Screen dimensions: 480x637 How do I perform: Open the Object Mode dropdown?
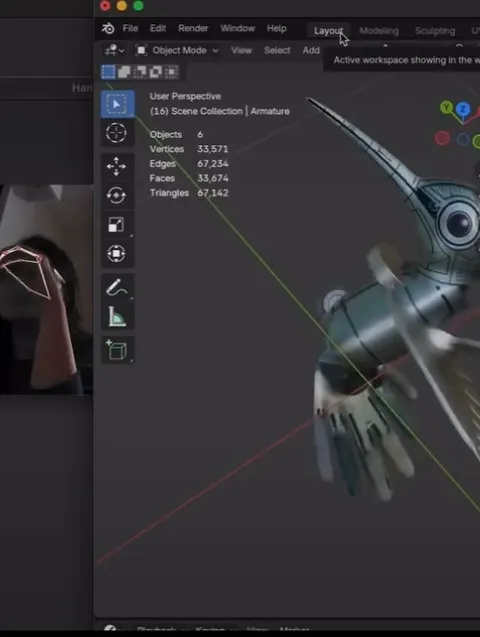click(x=177, y=50)
